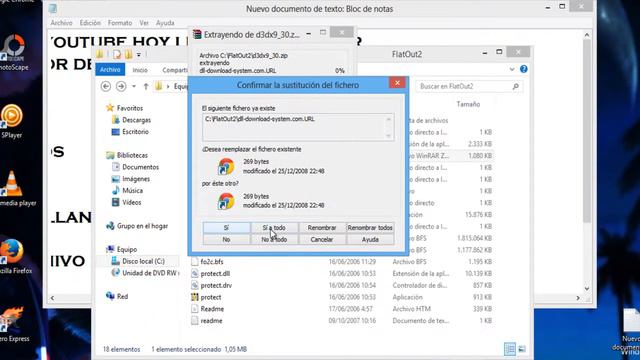Click the Chrome icon of the replacement file
This screenshot has width=640, height=360.
click(x=226, y=201)
